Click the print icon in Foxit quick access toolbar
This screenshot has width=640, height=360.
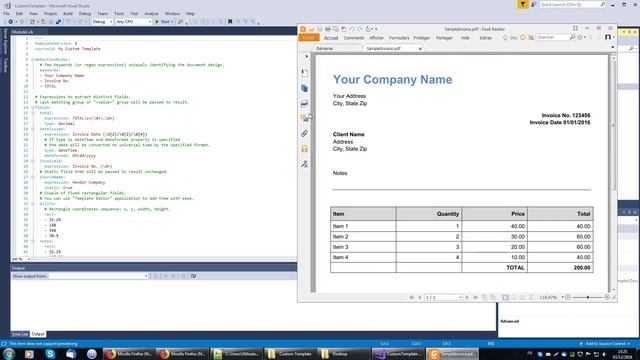point(327,29)
